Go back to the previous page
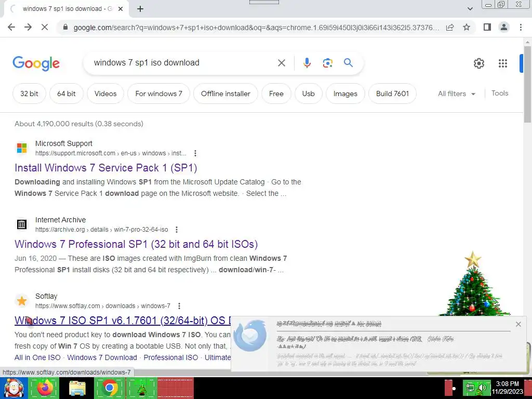Viewport: 532px width, 399px height. pyautogui.click(x=11, y=27)
